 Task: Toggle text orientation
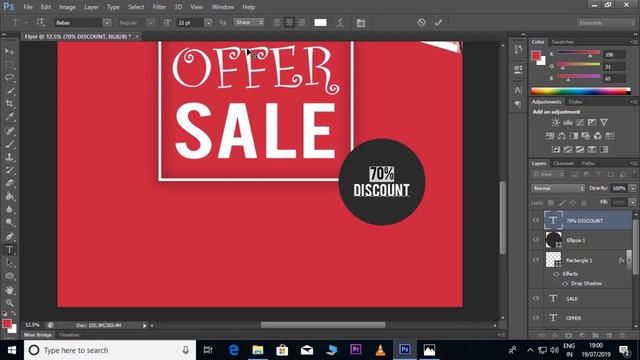(x=40, y=22)
